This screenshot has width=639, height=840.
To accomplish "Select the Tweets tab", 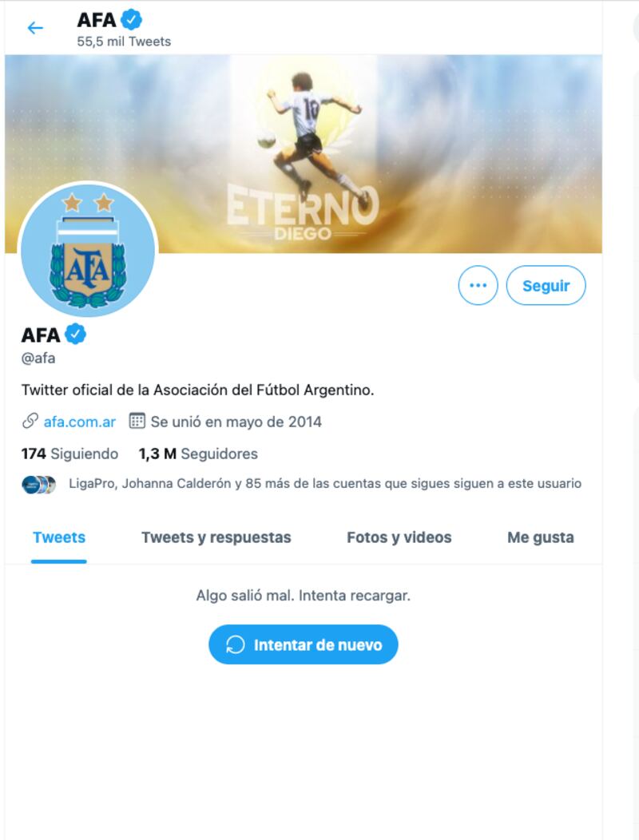I will [59, 537].
